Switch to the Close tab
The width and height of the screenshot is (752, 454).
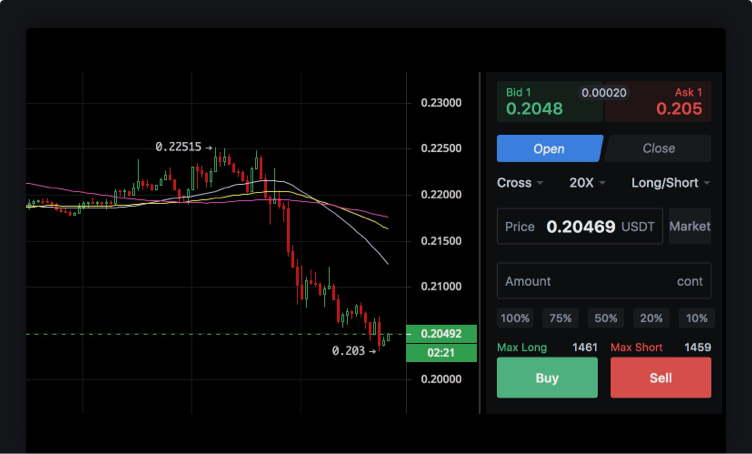tap(658, 149)
